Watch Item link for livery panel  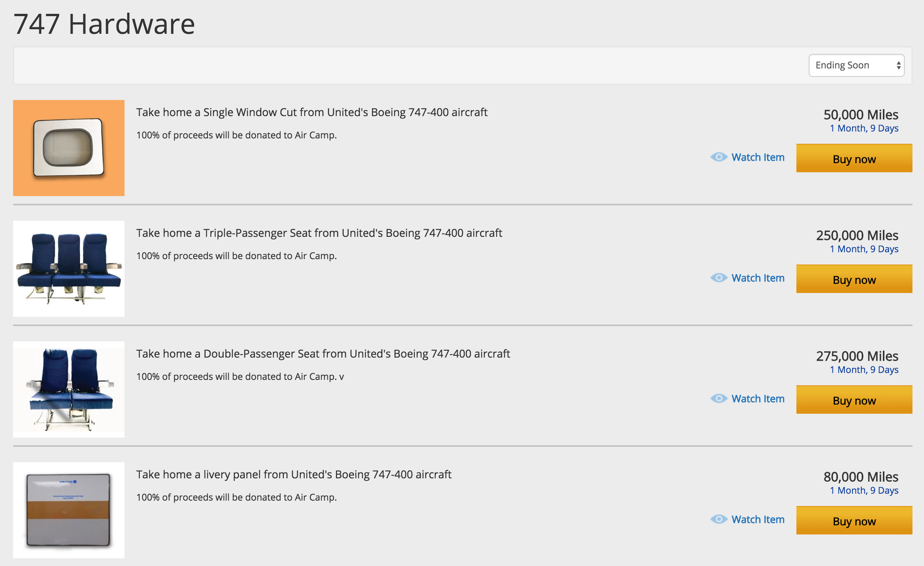[x=758, y=519]
